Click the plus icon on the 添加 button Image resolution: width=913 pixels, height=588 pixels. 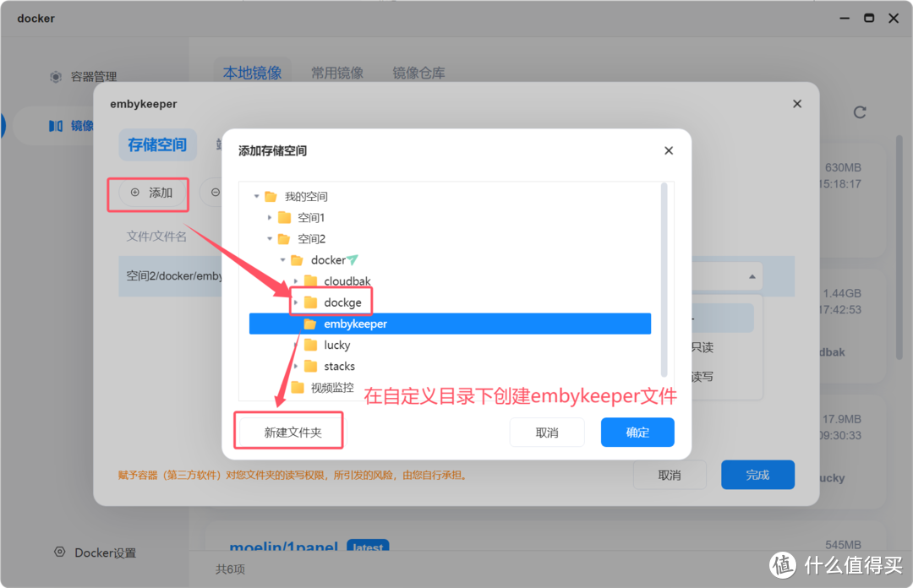tap(135, 193)
